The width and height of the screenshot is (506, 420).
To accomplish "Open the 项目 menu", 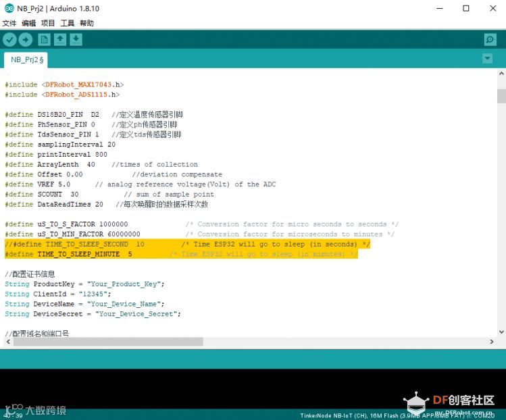I will click(x=48, y=23).
